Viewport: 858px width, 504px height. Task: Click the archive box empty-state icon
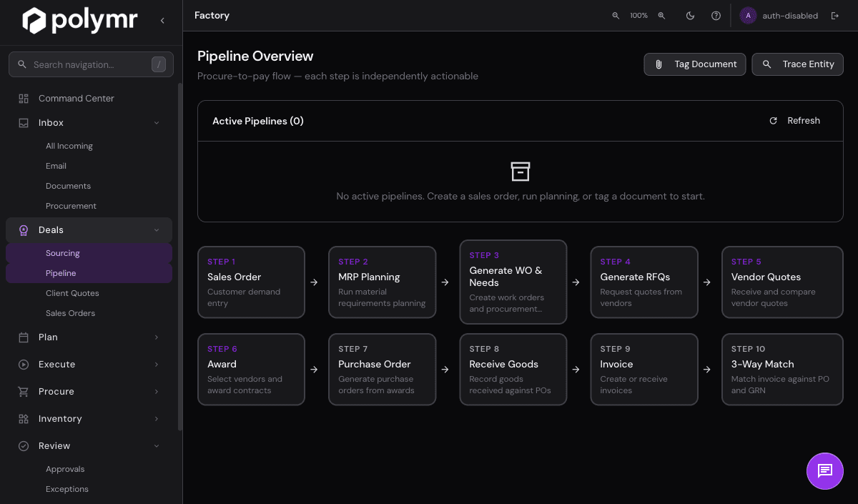521,171
